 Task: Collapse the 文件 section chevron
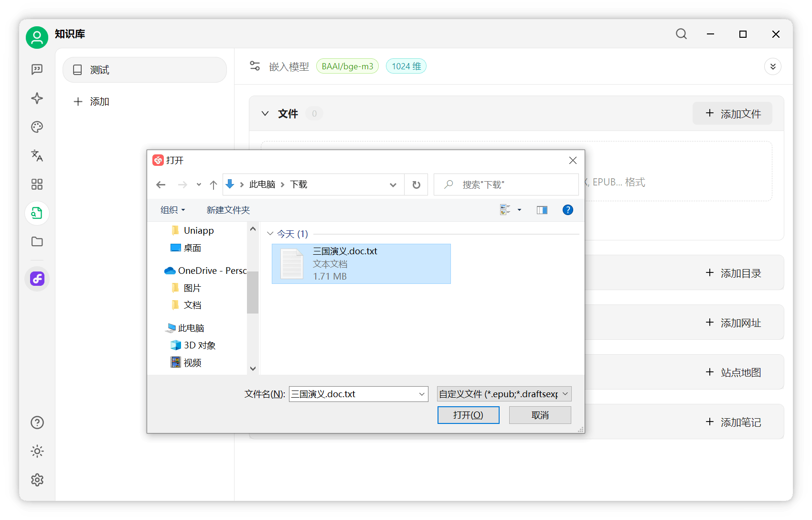coord(265,114)
